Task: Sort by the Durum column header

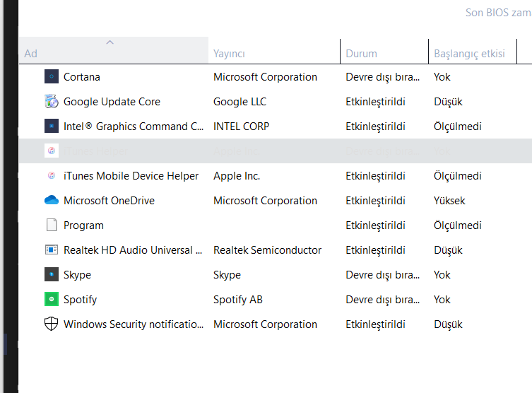Action: [x=384, y=51]
